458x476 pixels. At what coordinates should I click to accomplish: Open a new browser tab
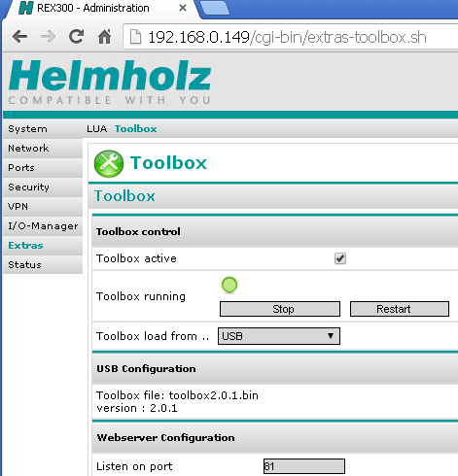click(215, 9)
